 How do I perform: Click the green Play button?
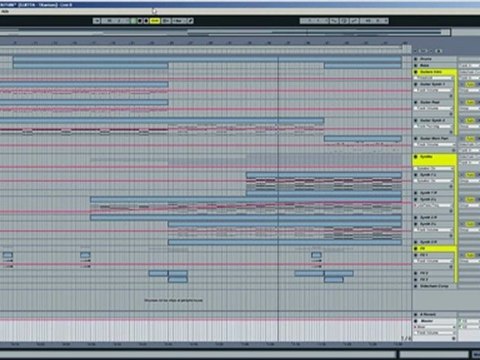[x=134, y=21]
